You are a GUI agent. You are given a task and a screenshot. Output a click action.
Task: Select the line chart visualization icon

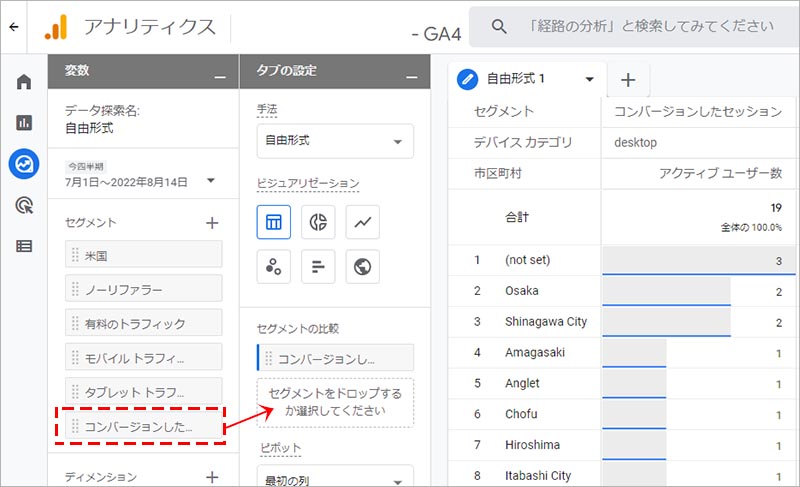point(362,222)
